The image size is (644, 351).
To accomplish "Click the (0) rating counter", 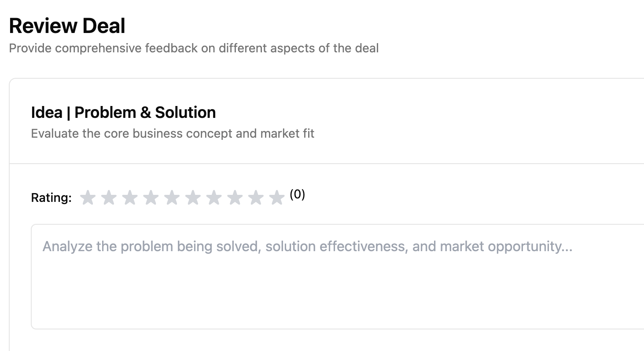I will (x=297, y=195).
